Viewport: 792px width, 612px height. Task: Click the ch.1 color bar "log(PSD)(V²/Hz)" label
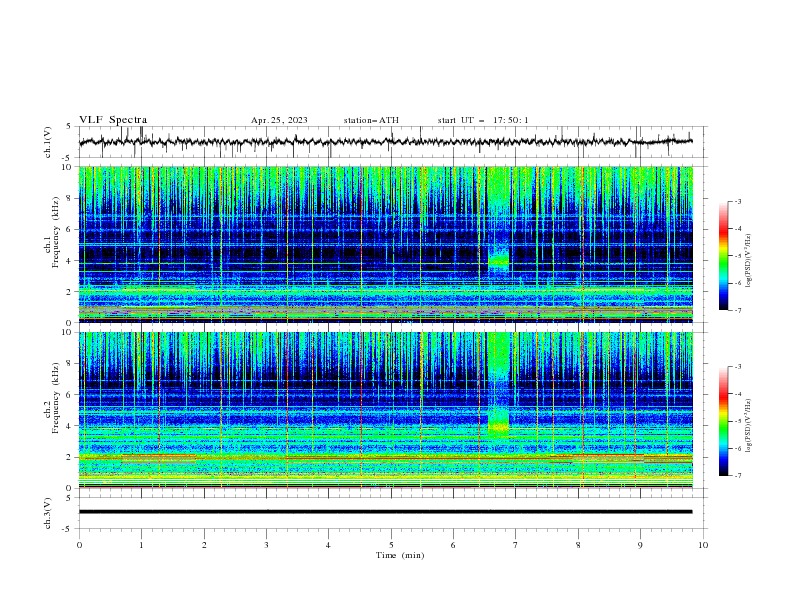point(749,261)
